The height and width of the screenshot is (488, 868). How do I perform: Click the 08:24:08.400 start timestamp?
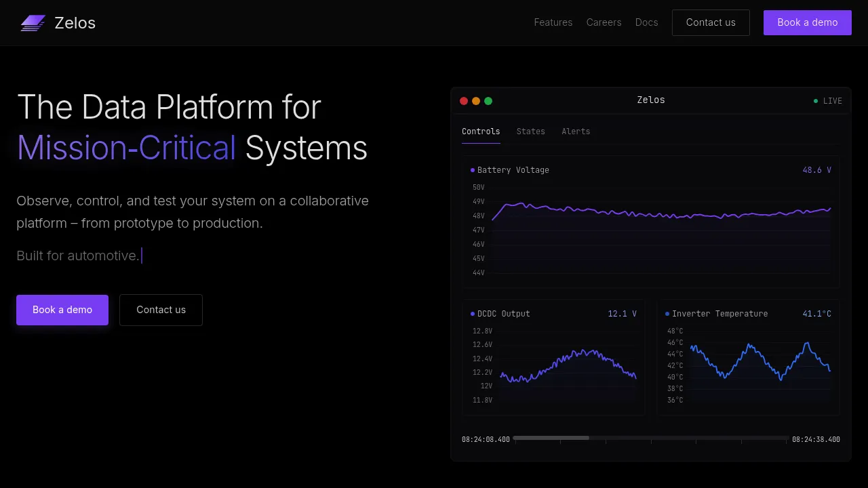tap(486, 440)
